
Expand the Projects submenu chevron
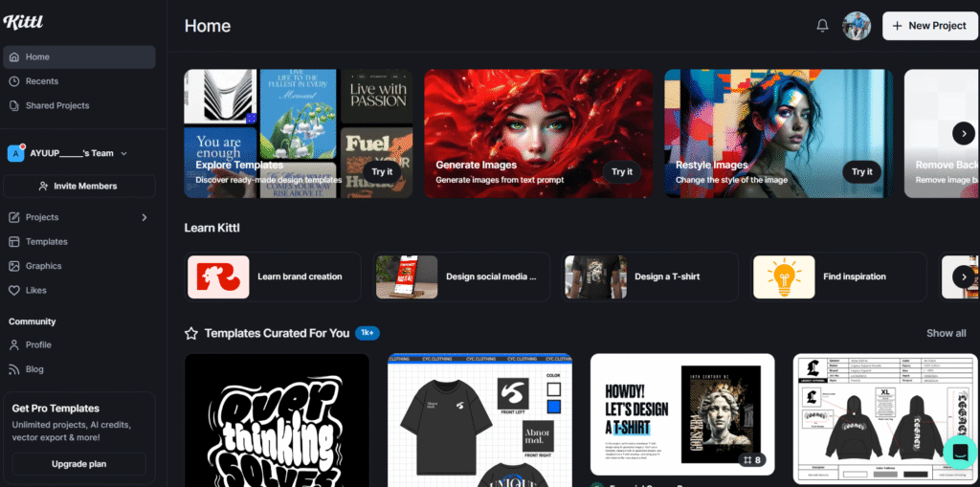pos(145,217)
